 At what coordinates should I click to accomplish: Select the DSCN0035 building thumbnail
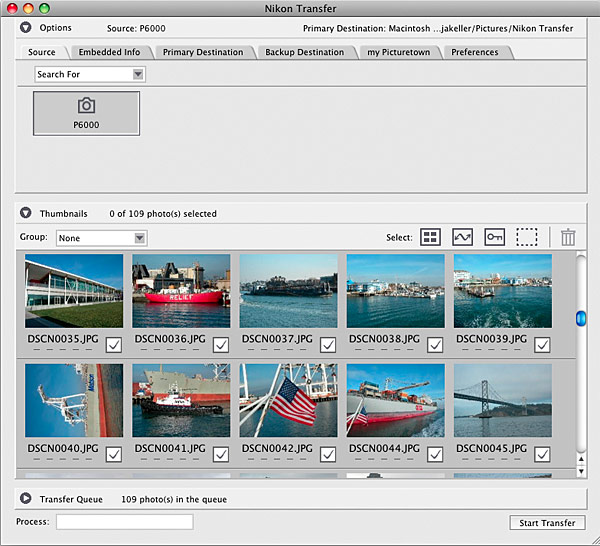click(74, 291)
